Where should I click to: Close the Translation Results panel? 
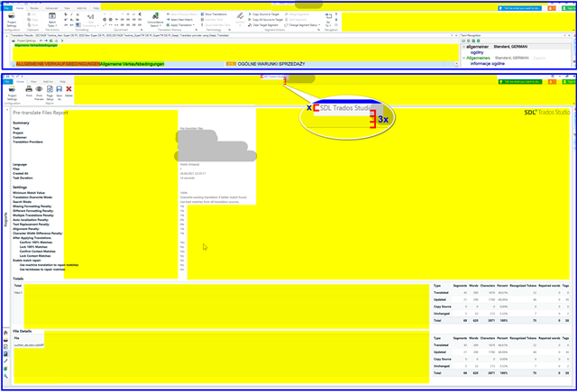(x=456, y=36)
